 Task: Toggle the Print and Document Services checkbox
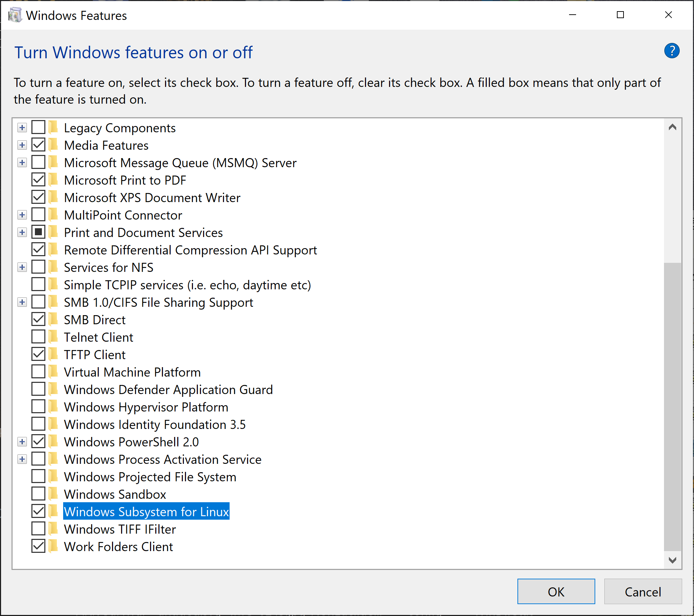pyautogui.click(x=38, y=232)
